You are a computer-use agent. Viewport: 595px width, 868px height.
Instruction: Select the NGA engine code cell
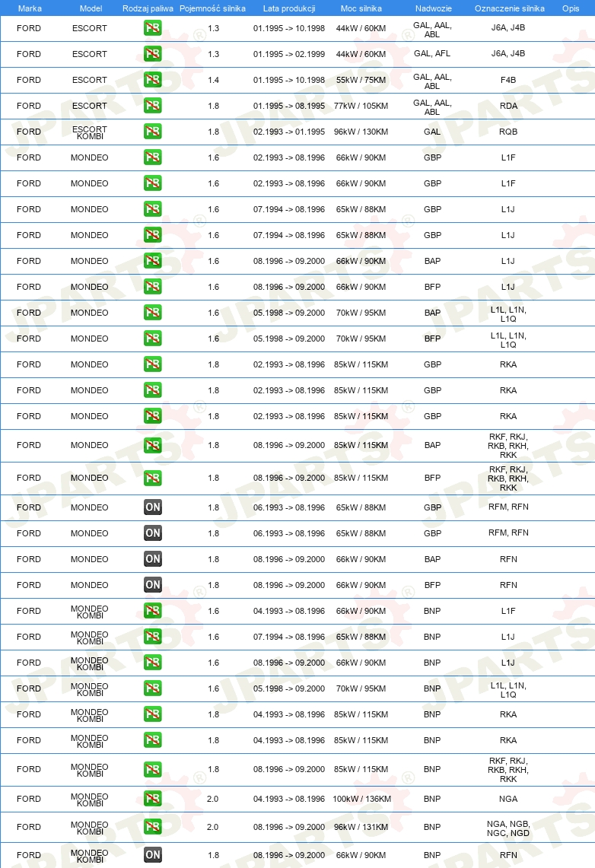508,799
